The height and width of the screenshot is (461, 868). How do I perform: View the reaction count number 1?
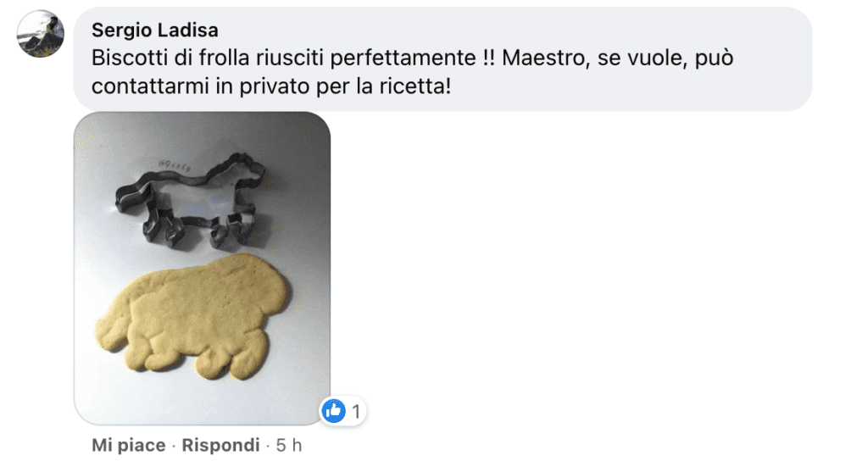(x=356, y=412)
